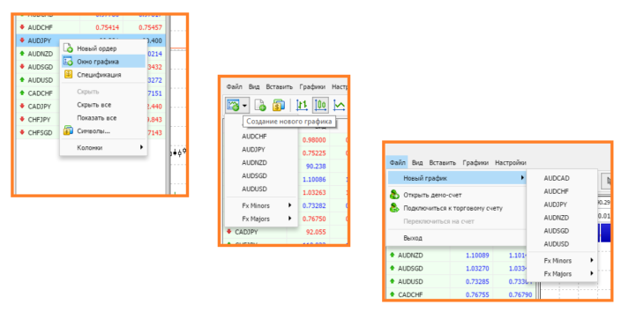This screenshot has width=644, height=327.
Task: Expand the Колонки submenu arrow
Action: [141, 147]
